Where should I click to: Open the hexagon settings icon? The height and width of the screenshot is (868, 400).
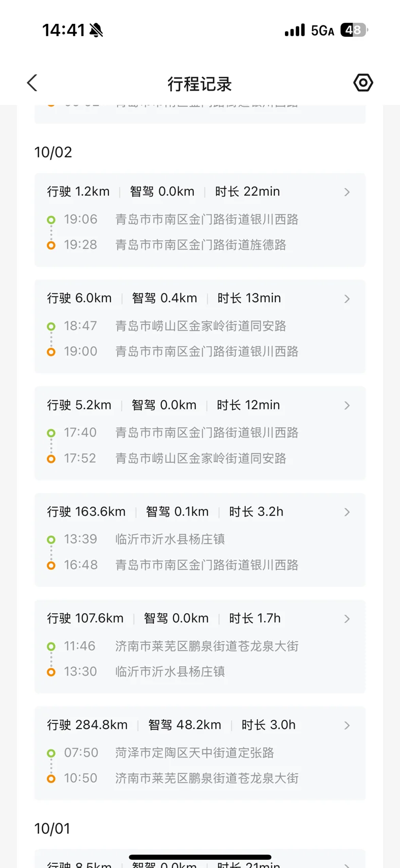[363, 83]
